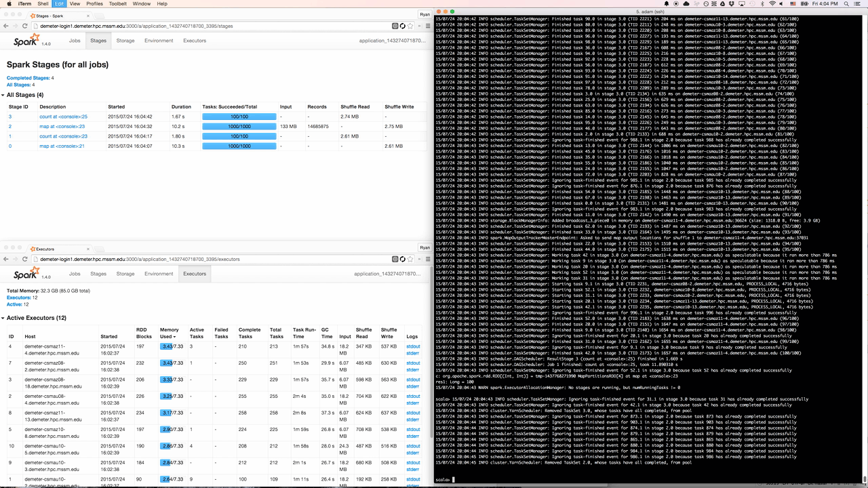The image size is (868, 488).
Task: Open the Storage tab in the Stages window
Action: coord(125,41)
